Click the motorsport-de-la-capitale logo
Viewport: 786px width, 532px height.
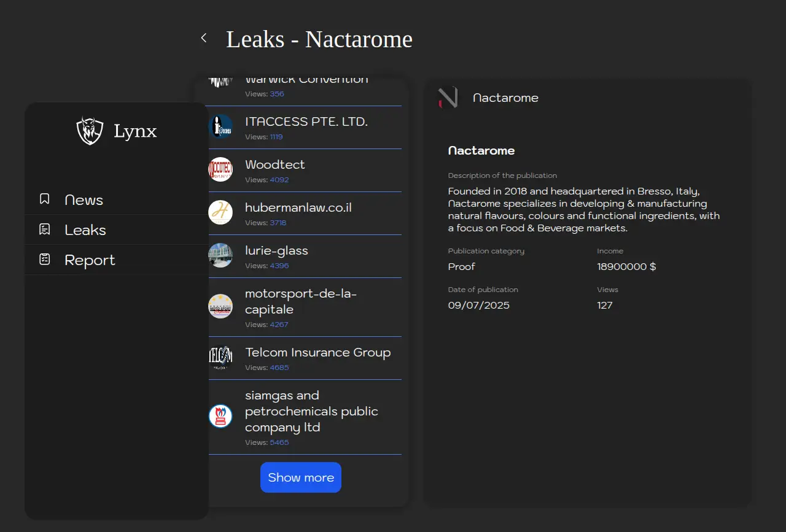[220, 306]
